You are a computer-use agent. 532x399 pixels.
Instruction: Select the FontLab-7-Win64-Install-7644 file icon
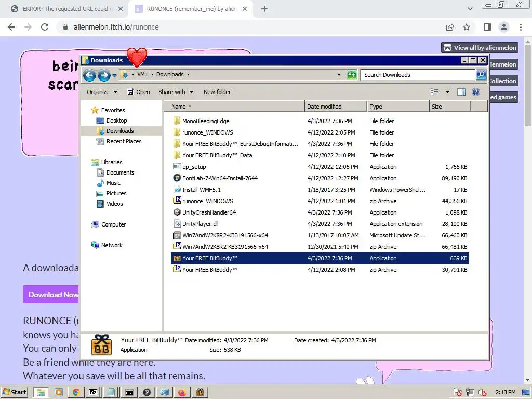[x=177, y=178]
